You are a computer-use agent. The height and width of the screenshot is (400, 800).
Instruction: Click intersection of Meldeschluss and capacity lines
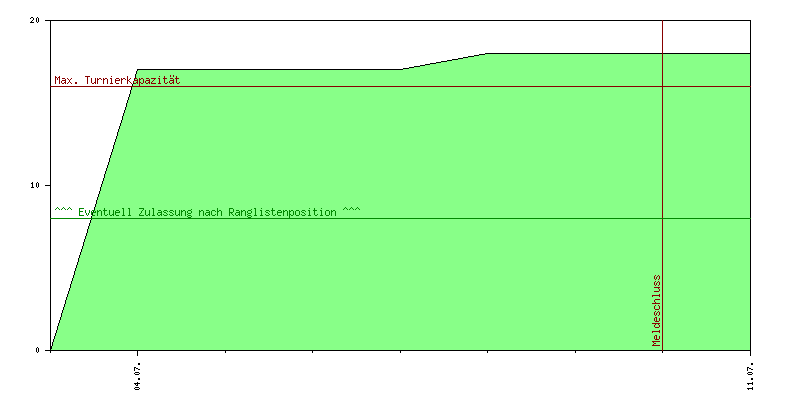(x=662, y=86)
